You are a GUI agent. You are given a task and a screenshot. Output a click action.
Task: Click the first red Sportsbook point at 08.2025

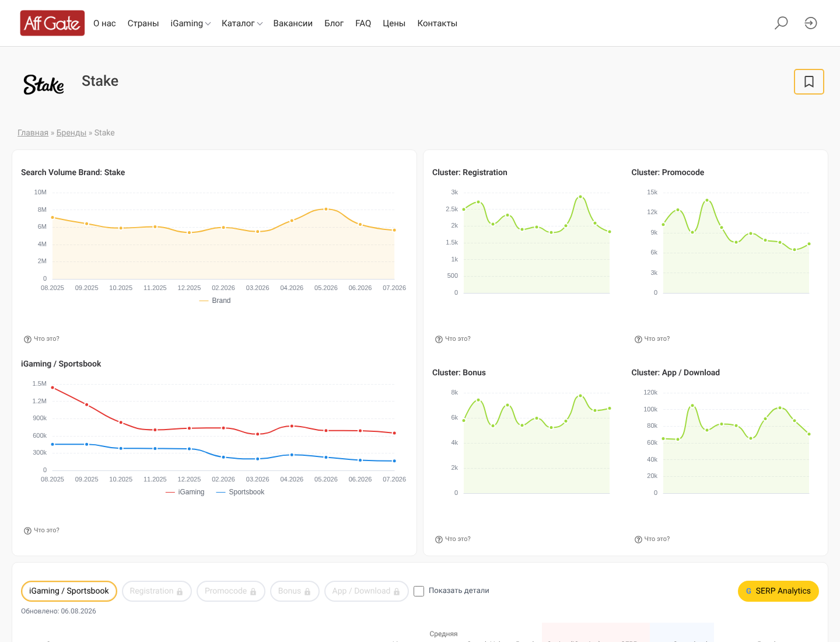click(52, 388)
